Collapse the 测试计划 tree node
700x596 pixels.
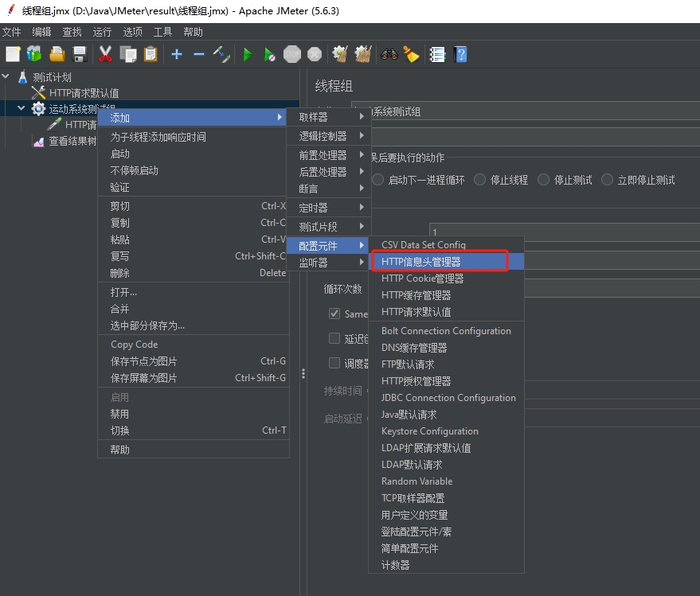[x=7, y=77]
